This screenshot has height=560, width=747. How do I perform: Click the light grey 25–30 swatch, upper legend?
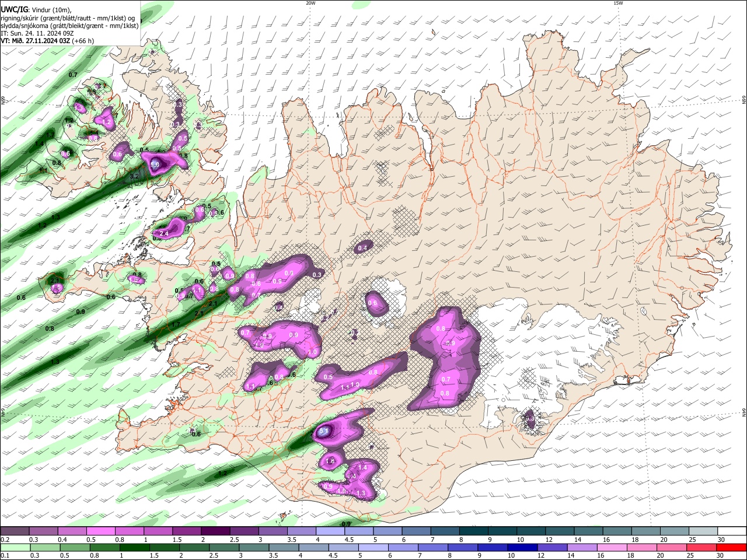pyautogui.click(x=703, y=531)
